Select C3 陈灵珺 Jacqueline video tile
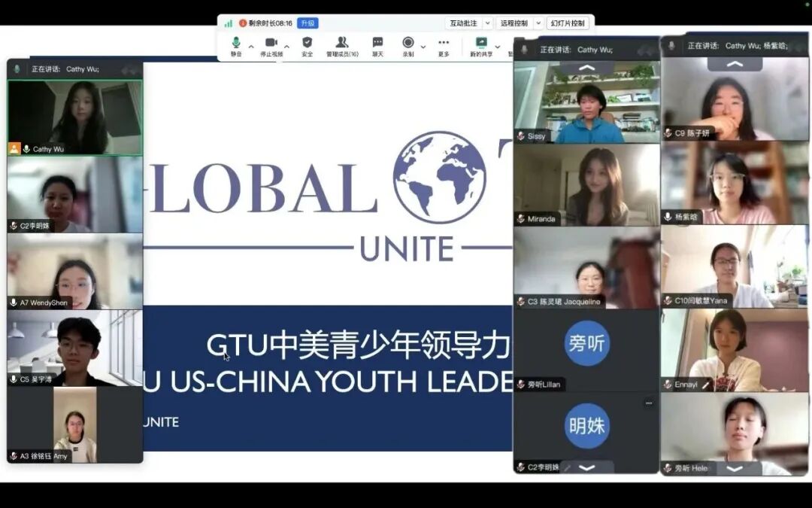 pyautogui.click(x=586, y=267)
